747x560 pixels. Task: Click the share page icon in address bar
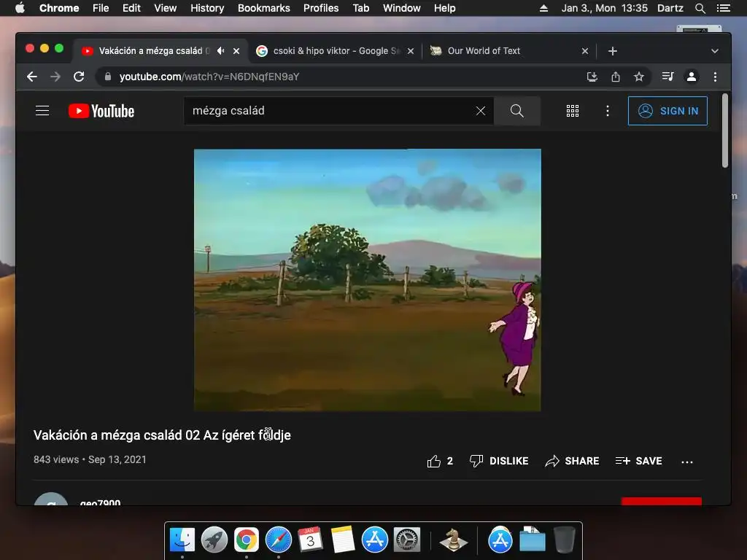click(616, 77)
